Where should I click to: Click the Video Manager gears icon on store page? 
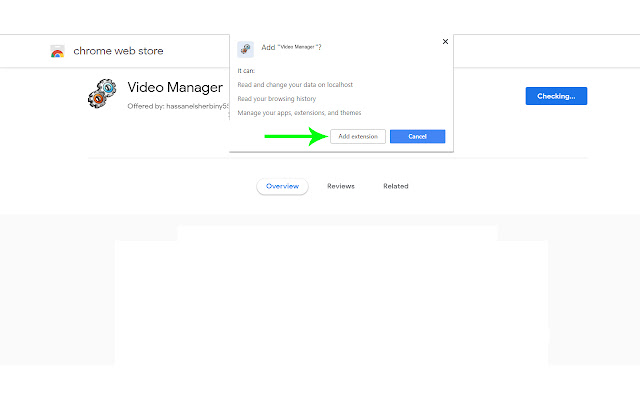click(x=102, y=93)
